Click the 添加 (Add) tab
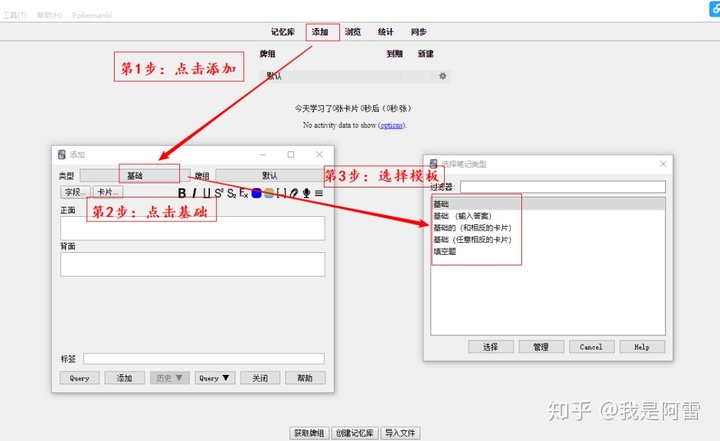Screen dimensions: 720x441 (320, 32)
